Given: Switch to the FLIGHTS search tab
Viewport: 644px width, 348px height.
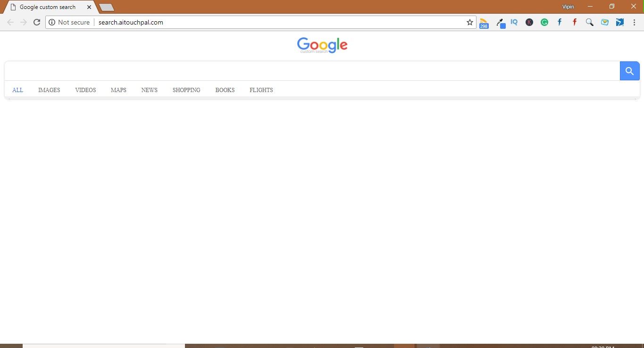Looking at the screenshot, I should pyautogui.click(x=261, y=90).
